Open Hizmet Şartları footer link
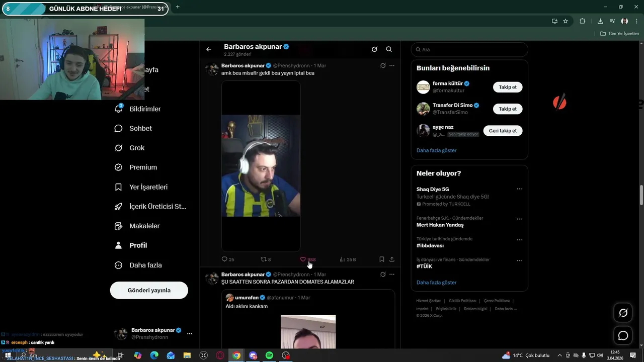 [428, 301]
